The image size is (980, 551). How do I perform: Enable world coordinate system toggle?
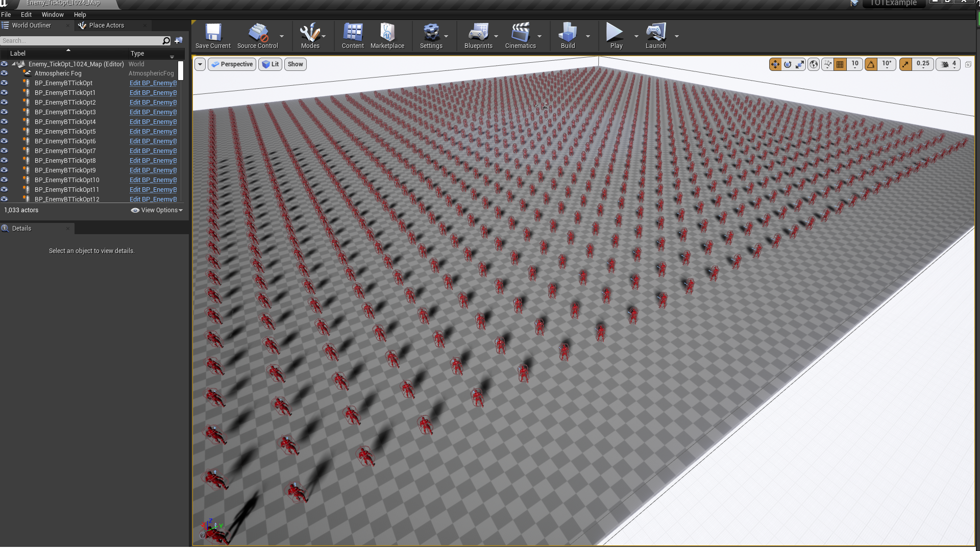(x=813, y=64)
